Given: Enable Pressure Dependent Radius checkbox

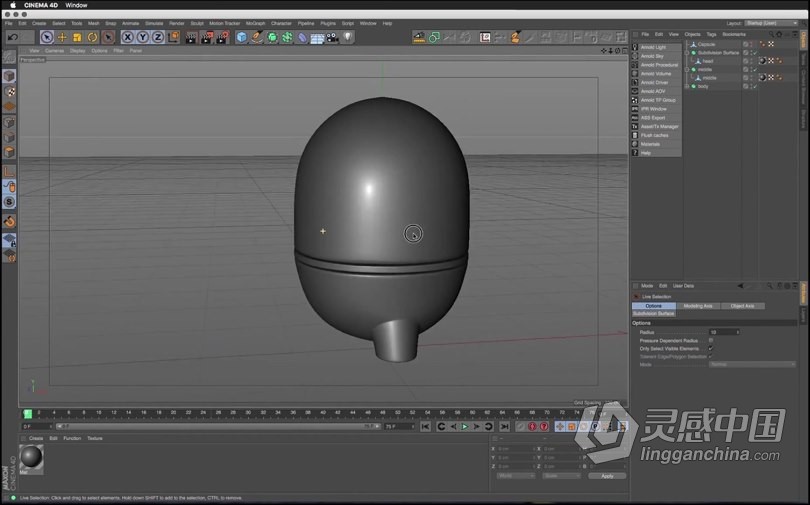Looking at the screenshot, I should (711, 340).
